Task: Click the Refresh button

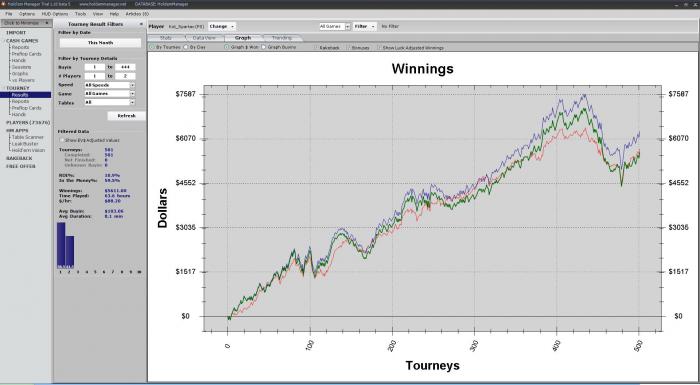Action: 126,116
